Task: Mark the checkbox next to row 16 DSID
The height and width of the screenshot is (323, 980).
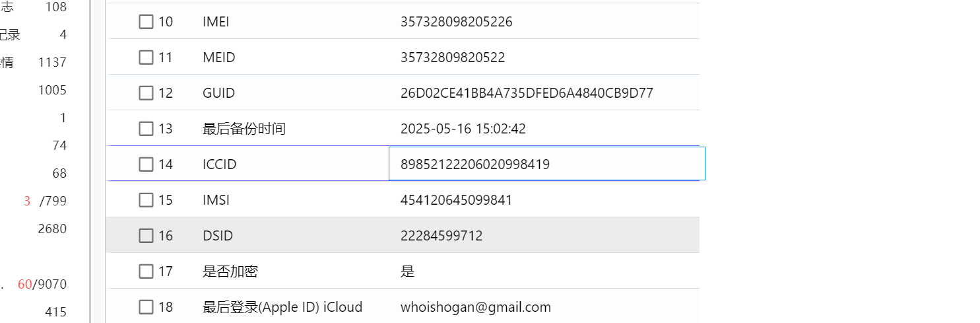Action: coord(146,236)
